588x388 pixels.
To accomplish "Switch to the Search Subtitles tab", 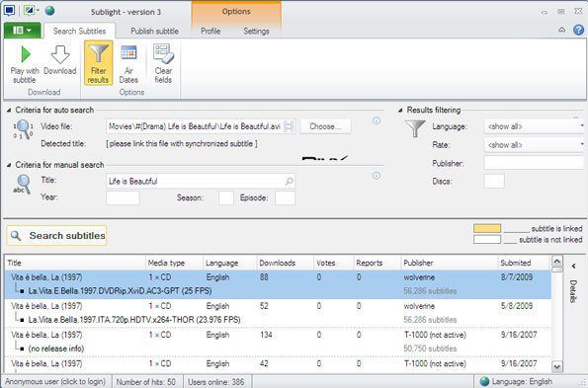I will [x=79, y=31].
